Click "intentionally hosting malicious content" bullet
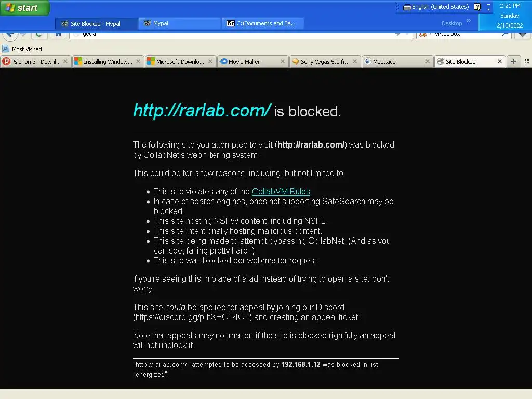The width and height of the screenshot is (532, 399). 238,231
